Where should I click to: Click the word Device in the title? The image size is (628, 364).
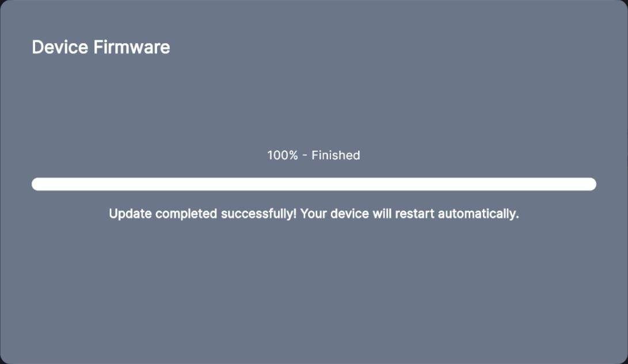(60, 47)
